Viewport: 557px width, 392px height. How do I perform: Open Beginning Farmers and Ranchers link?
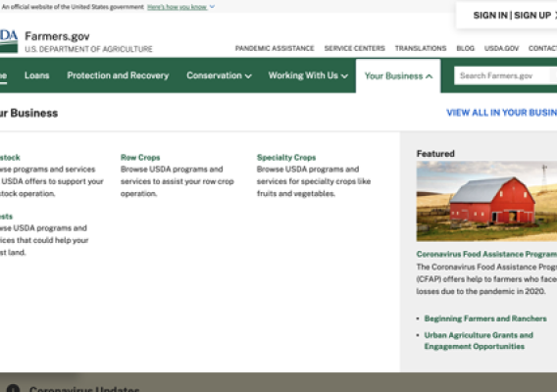(485, 318)
